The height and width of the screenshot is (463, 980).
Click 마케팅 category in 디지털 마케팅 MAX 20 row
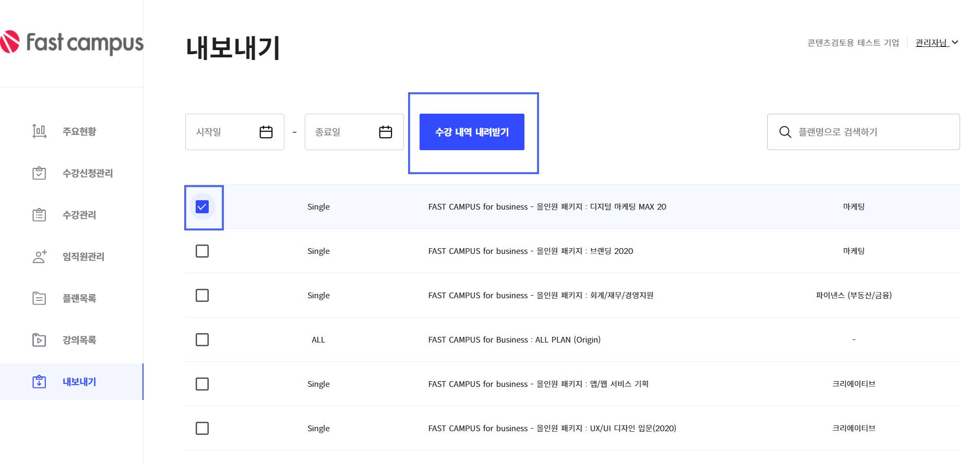[x=854, y=207]
